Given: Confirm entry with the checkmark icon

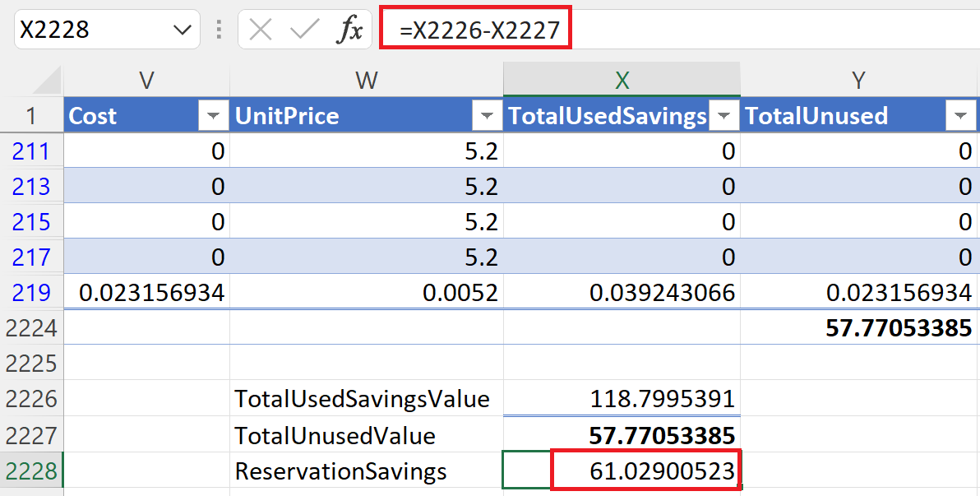Looking at the screenshot, I should [304, 30].
